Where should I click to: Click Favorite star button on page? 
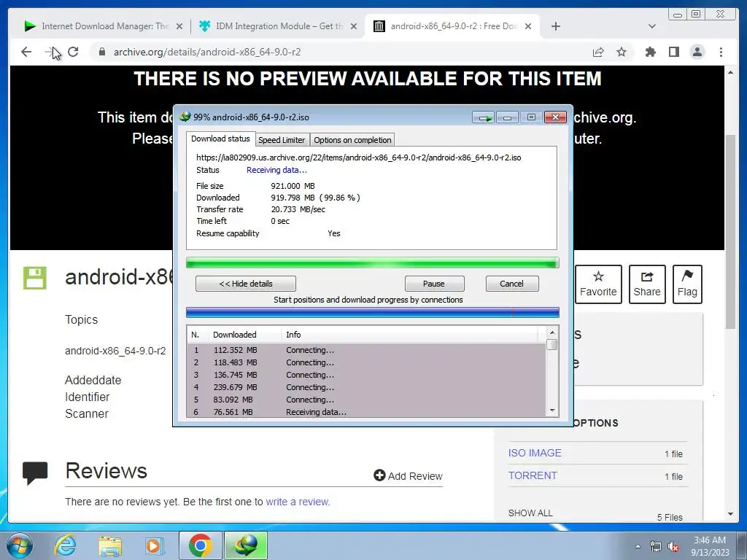click(598, 284)
